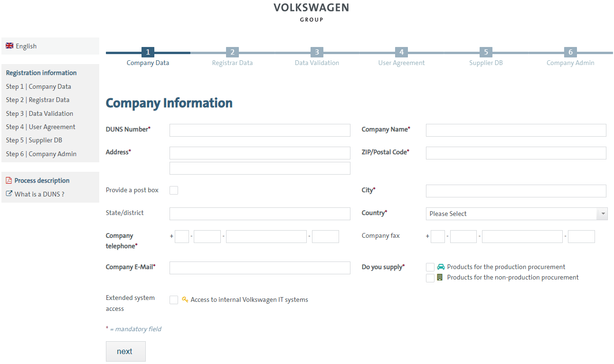Open Step 1 | Company Data sidebar link
The height and width of the screenshot is (364, 614).
pos(38,86)
